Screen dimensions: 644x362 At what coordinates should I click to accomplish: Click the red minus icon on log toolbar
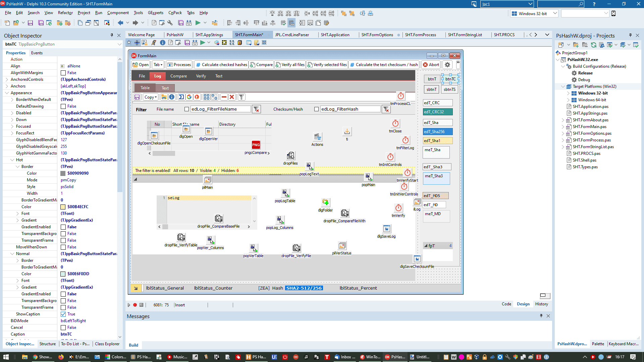[224, 97]
